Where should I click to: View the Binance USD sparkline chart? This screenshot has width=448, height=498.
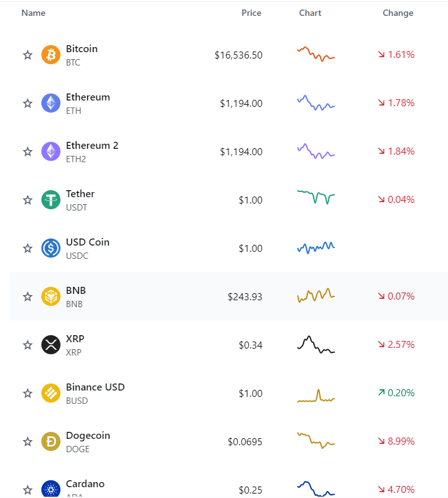point(316,396)
